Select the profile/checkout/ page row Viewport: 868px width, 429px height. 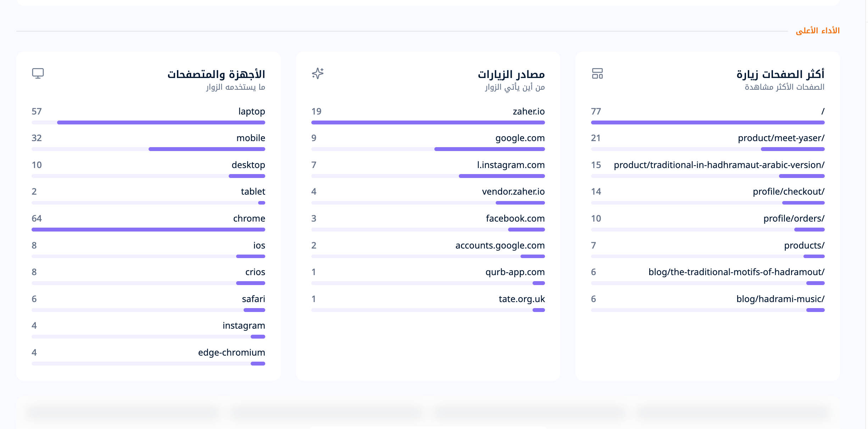pyautogui.click(x=708, y=196)
